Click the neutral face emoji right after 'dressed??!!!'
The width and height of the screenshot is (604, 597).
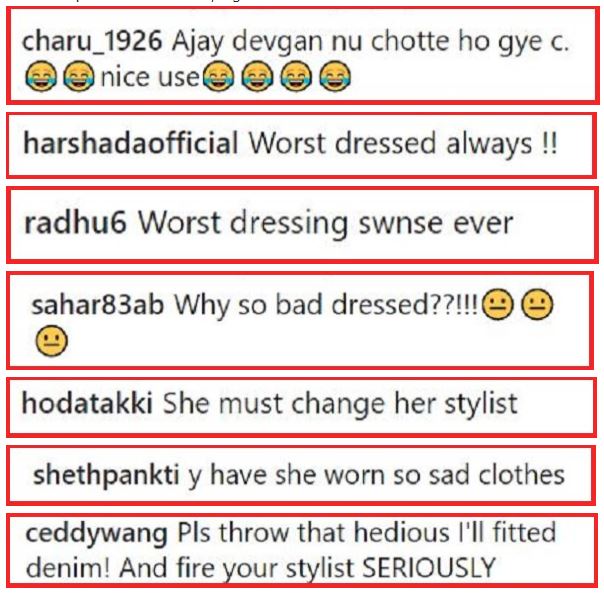(x=498, y=304)
